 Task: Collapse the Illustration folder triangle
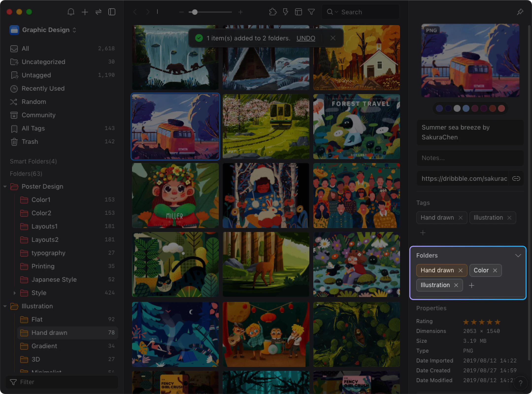coord(5,306)
